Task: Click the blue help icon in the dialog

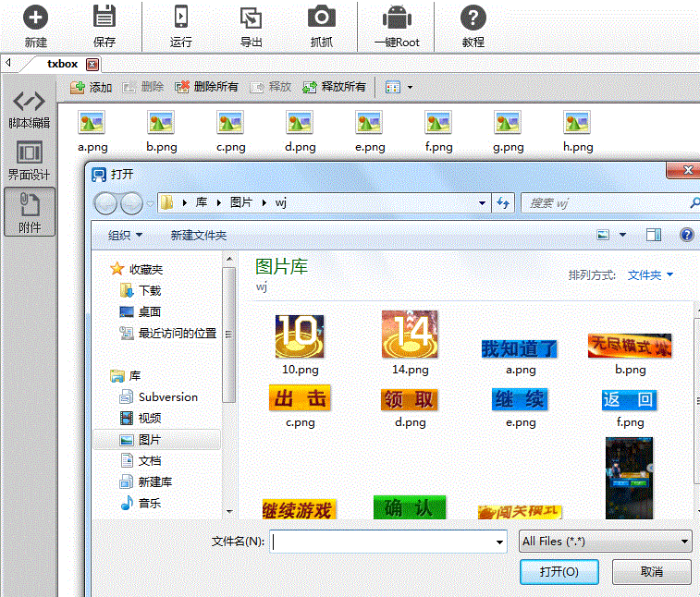Action: pos(687,235)
